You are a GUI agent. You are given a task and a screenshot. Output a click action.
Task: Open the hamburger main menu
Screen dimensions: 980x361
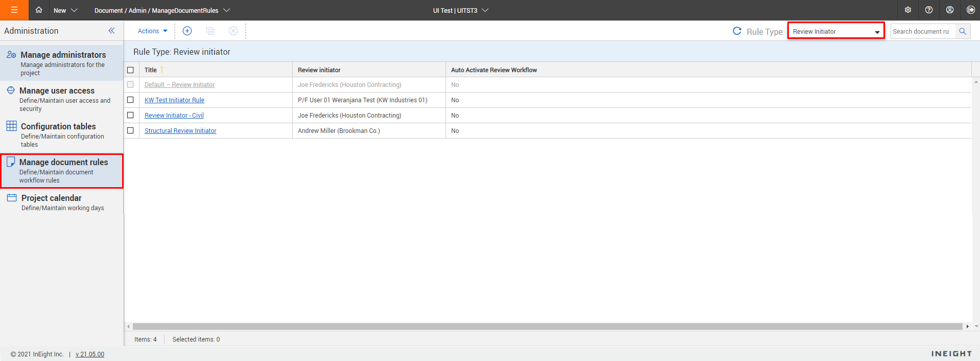point(14,10)
